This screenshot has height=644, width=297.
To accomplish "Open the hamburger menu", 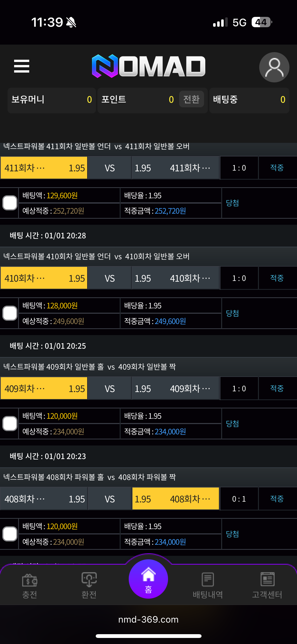I will 22,66.
